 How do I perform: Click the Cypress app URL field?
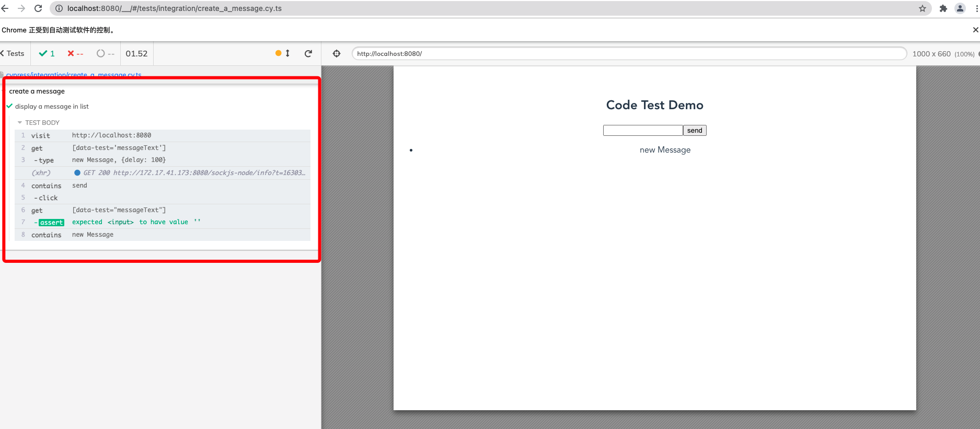[x=629, y=53]
